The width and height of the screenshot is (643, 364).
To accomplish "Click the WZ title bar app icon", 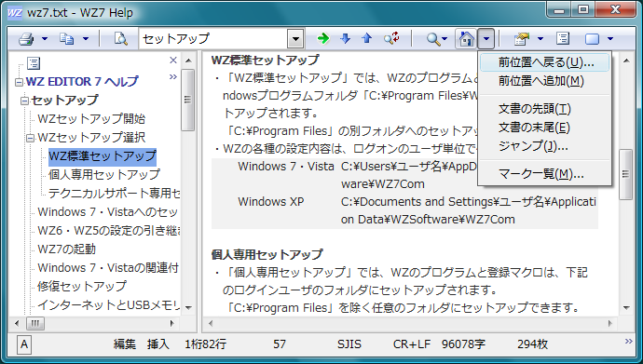I will [15, 13].
